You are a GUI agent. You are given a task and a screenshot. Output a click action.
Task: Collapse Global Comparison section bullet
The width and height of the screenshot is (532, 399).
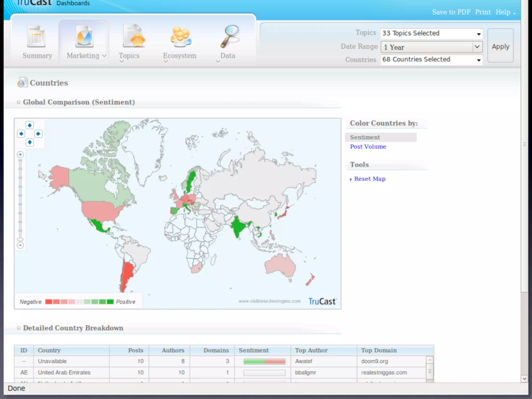click(x=19, y=102)
